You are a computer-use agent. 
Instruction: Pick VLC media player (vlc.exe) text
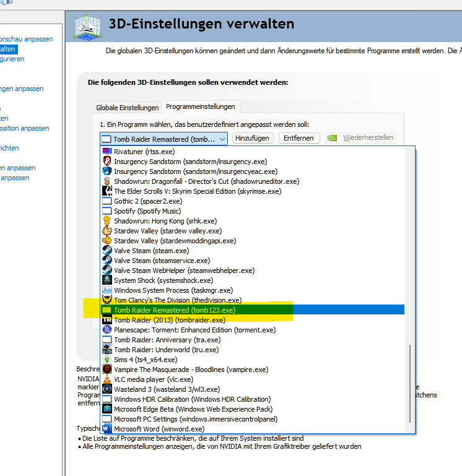coord(154,379)
